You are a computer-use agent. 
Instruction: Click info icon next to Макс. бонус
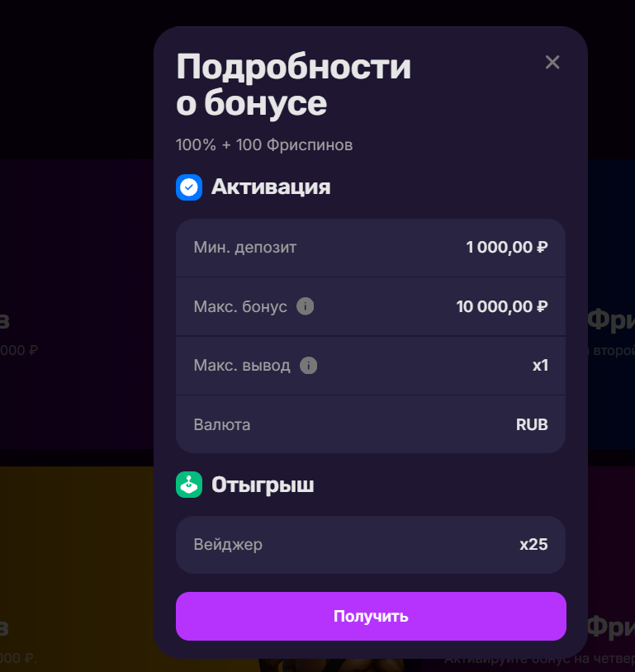(x=306, y=306)
